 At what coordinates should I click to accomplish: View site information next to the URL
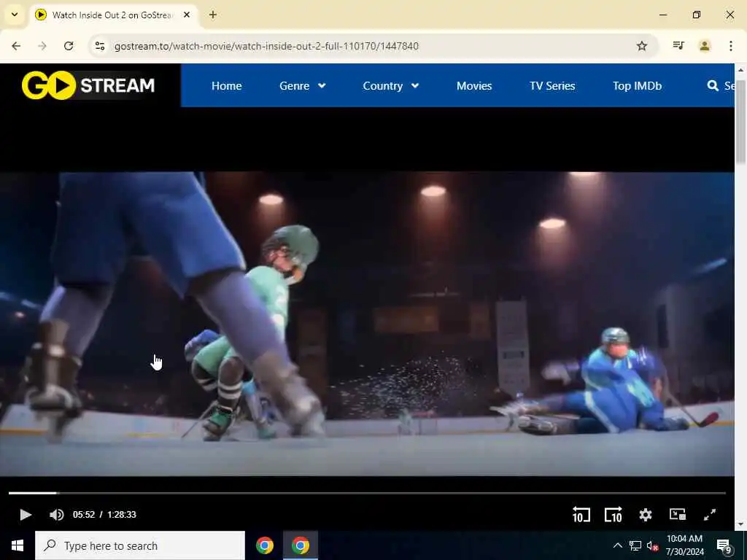99,46
